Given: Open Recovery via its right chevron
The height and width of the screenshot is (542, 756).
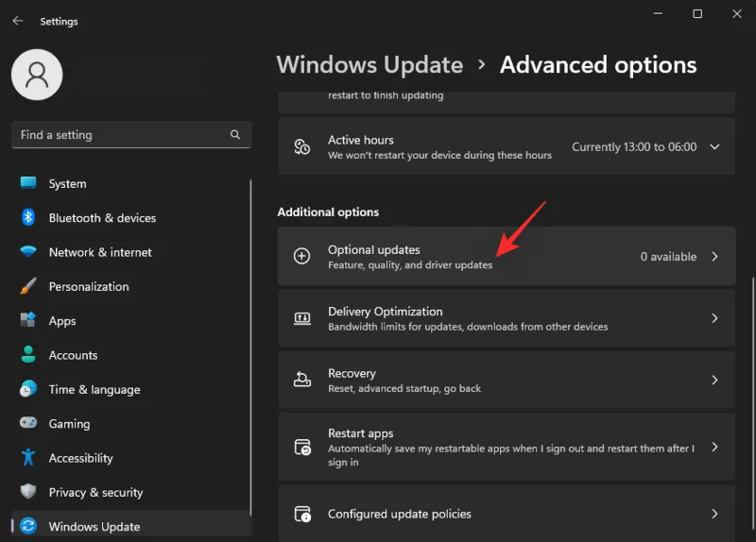Looking at the screenshot, I should [714, 381].
